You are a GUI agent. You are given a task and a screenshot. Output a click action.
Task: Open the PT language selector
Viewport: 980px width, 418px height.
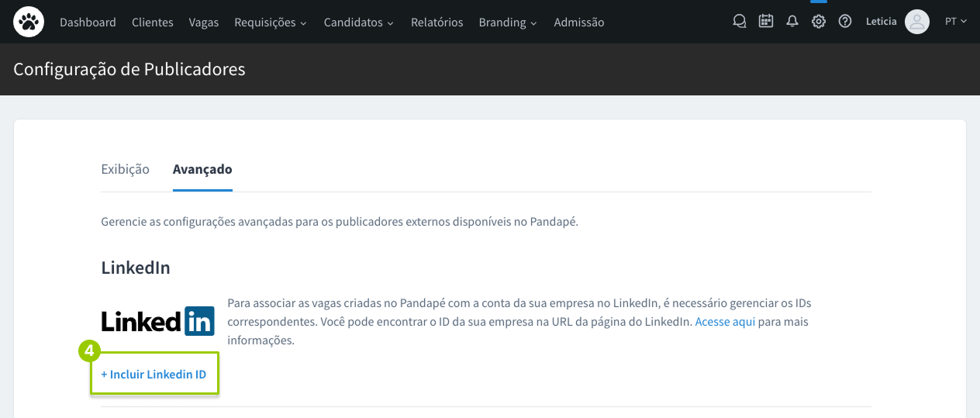click(x=956, y=22)
